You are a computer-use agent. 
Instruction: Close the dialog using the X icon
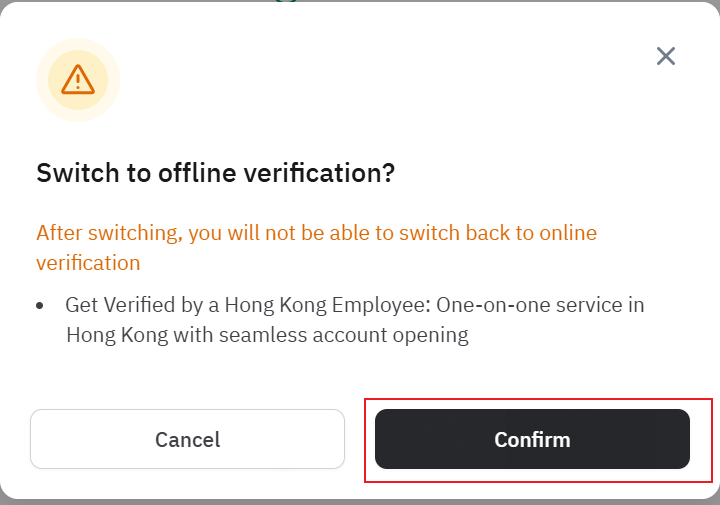point(665,56)
